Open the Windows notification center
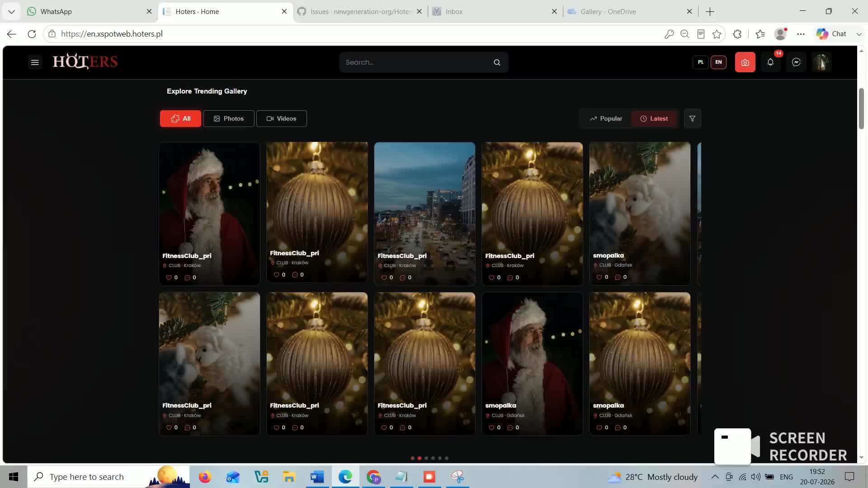 click(x=849, y=477)
